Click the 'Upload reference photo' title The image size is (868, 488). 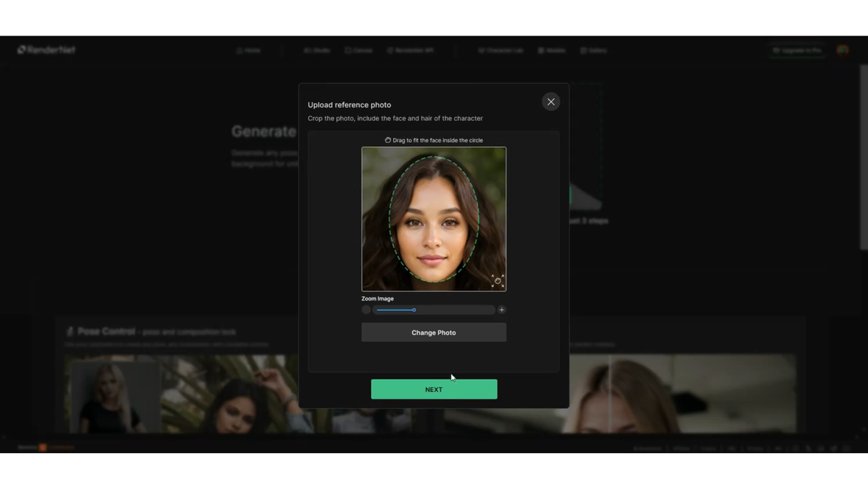[349, 105]
